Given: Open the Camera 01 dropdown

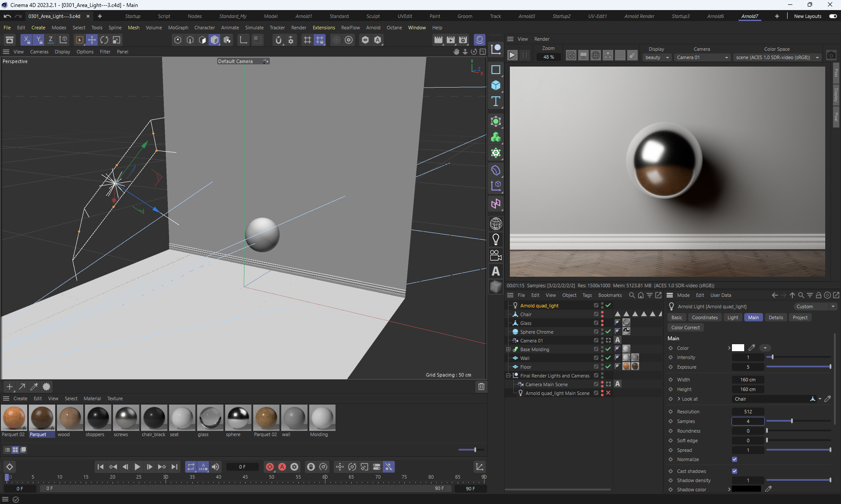Looking at the screenshot, I should coord(702,57).
